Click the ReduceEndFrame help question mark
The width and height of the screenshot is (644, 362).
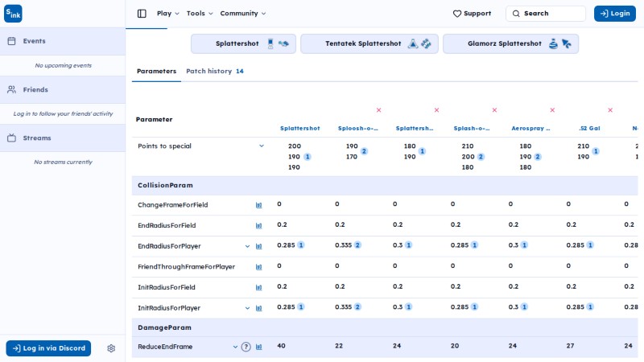(246, 347)
